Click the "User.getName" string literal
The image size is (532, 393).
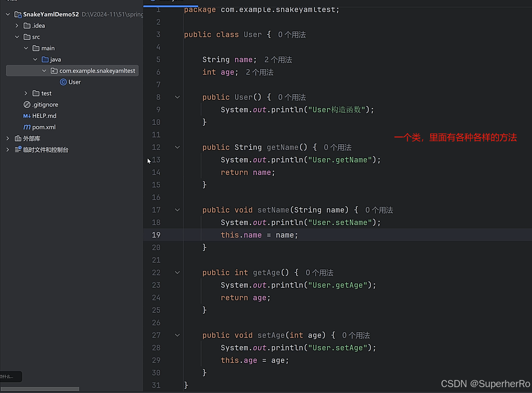pyautogui.click(x=340, y=160)
